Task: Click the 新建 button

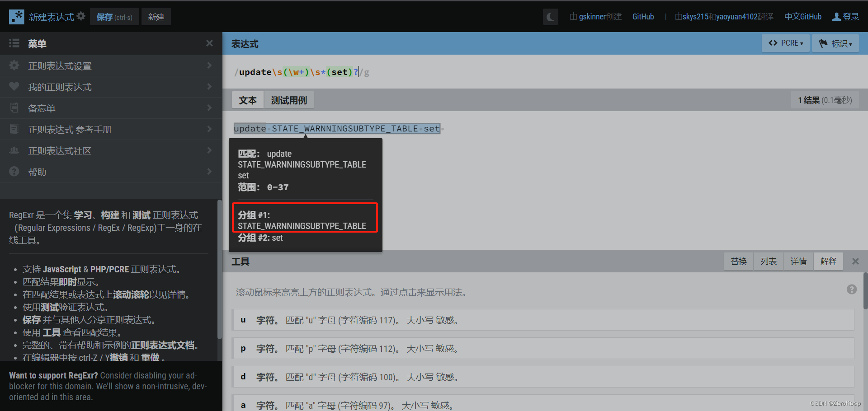Action: pos(156,17)
